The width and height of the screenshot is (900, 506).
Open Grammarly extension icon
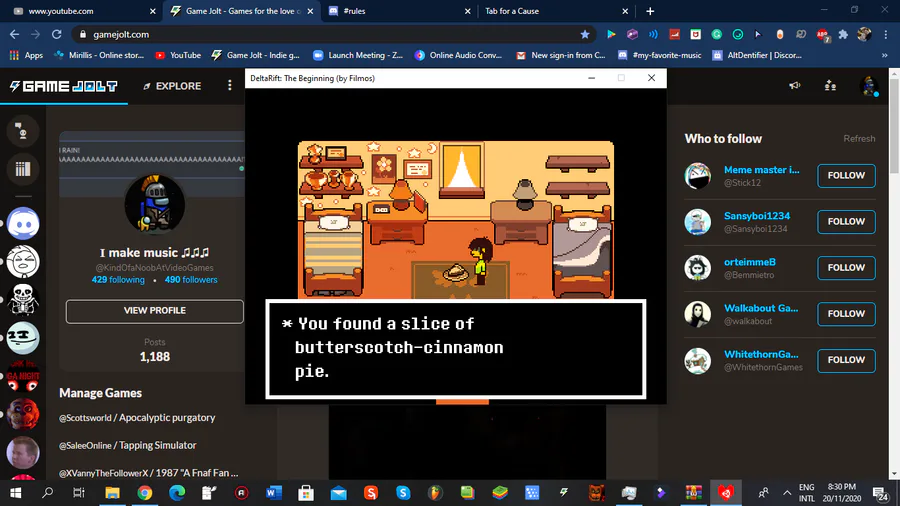(716, 34)
